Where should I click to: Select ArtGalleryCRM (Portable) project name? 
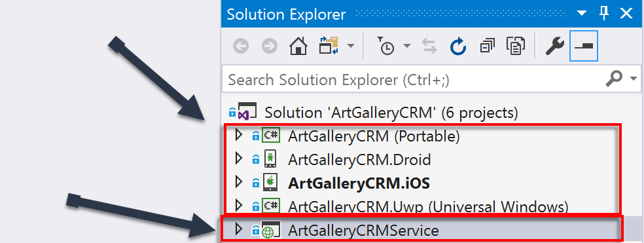(374, 136)
